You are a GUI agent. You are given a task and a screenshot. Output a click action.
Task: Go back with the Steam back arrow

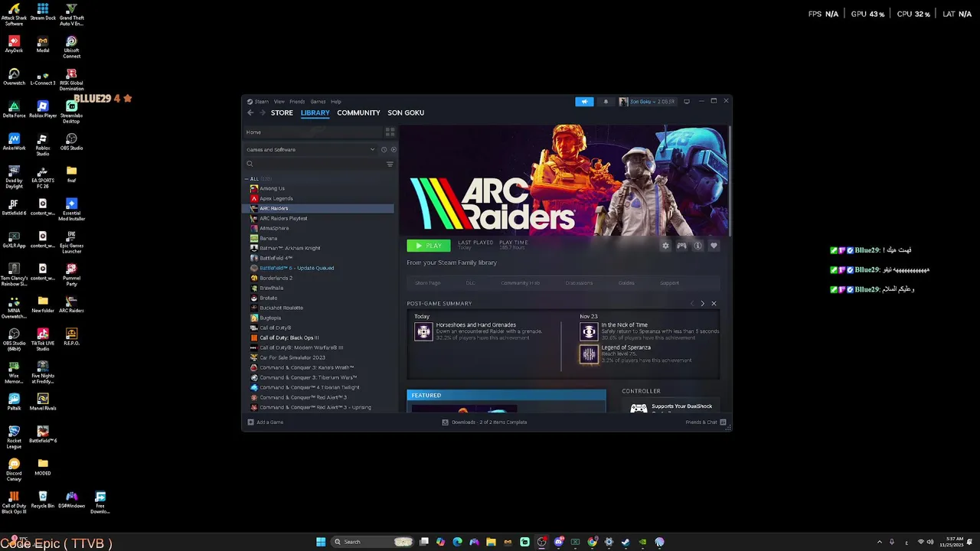click(x=250, y=112)
